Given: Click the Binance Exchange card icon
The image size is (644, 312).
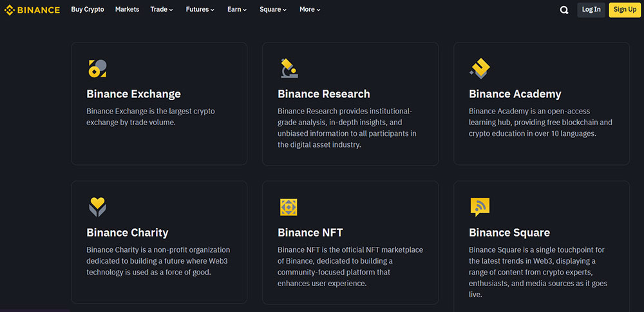Looking at the screenshot, I should [x=97, y=68].
